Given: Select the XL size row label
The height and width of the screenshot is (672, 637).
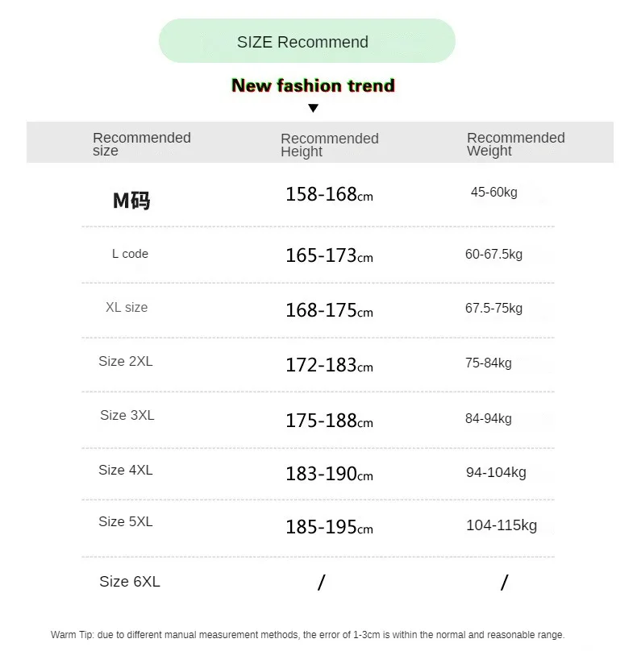Looking at the screenshot, I should [127, 307].
